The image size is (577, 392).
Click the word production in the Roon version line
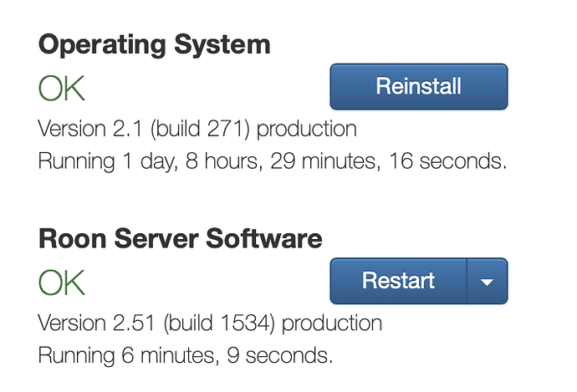(332, 323)
